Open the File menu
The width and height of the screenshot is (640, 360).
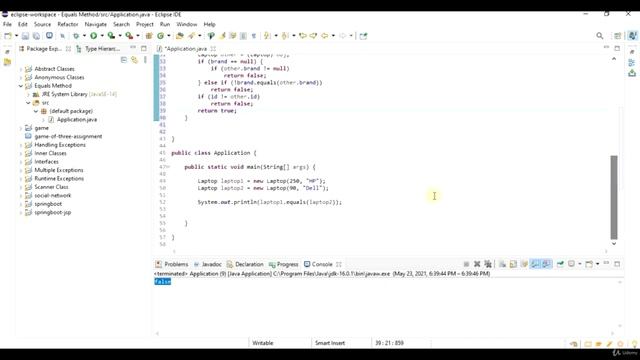pos(7,24)
